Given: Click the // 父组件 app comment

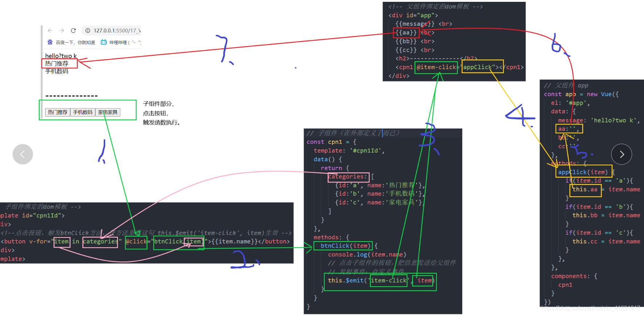Looking at the screenshot, I should tap(566, 86).
